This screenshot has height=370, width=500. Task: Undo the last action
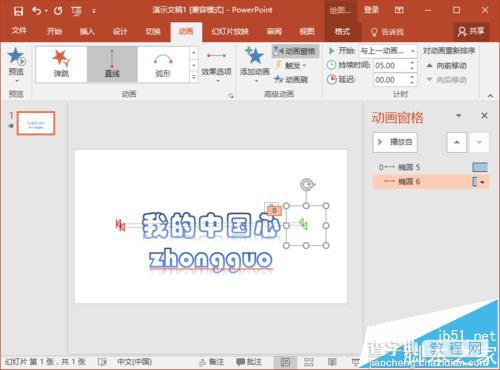pyautogui.click(x=37, y=11)
